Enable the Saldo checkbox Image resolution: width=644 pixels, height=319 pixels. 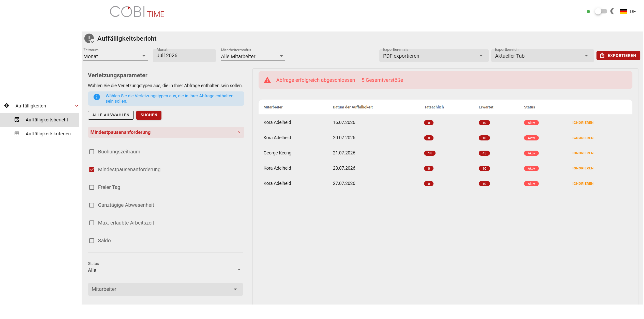(x=92, y=241)
